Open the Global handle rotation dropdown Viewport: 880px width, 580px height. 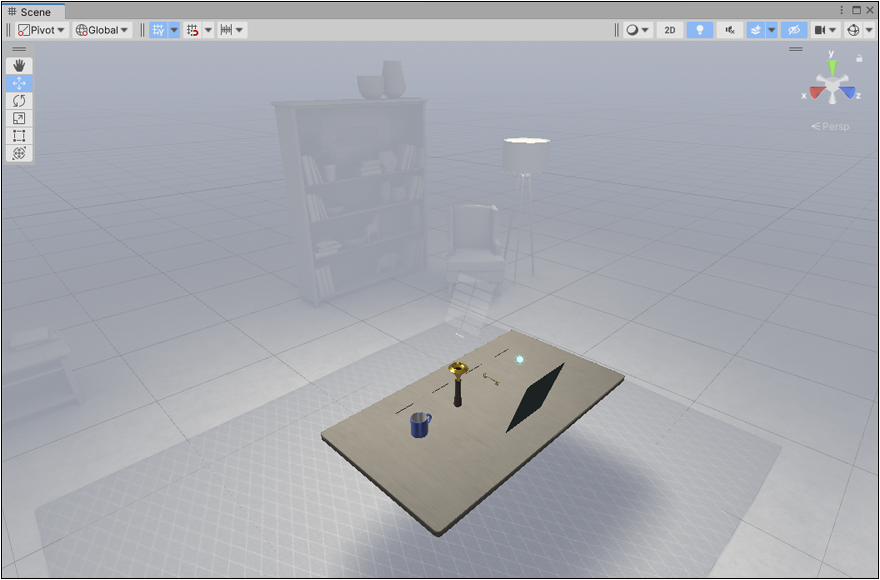[x=103, y=30]
